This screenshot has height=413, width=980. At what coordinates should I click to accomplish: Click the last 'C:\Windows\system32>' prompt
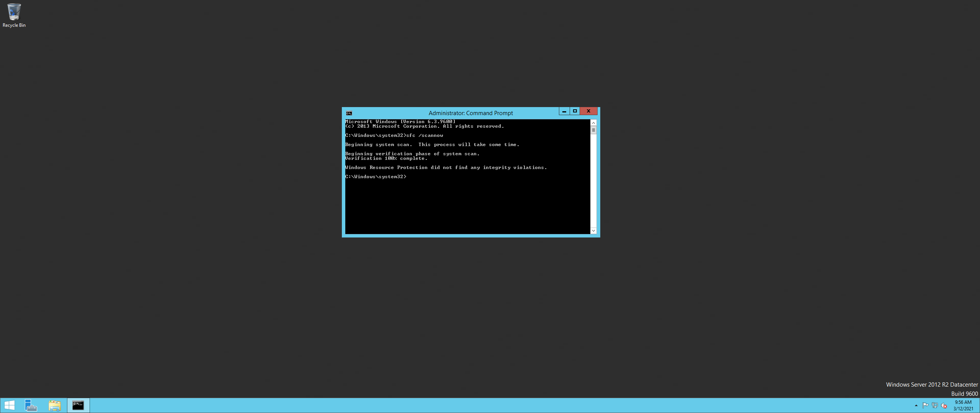click(376, 177)
